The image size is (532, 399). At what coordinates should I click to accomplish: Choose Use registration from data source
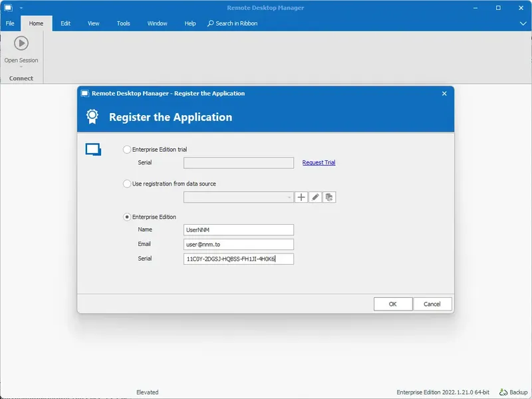click(x=126, y=183)
